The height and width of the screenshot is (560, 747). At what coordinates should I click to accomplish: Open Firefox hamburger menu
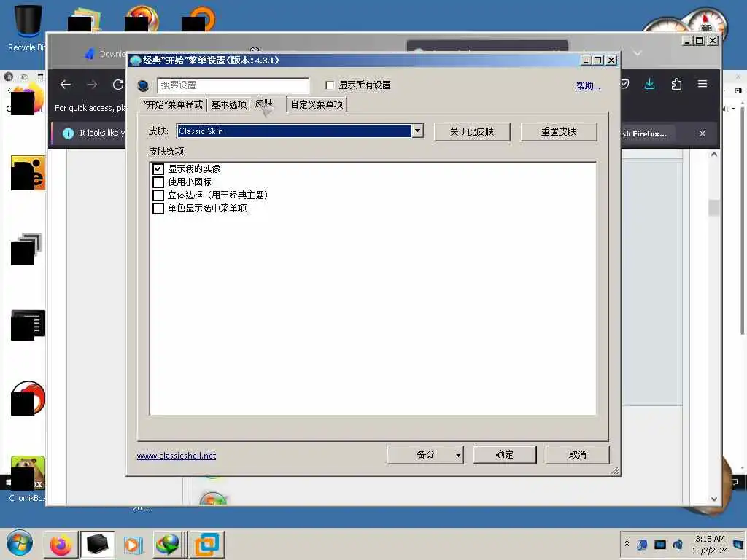tap(703, 84)
